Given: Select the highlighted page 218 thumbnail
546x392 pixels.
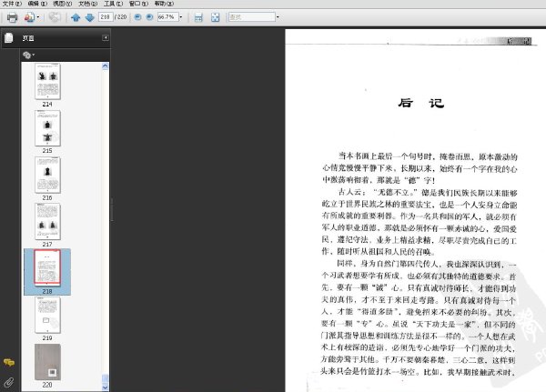Looking at the screenshot, I should point(47,267).
